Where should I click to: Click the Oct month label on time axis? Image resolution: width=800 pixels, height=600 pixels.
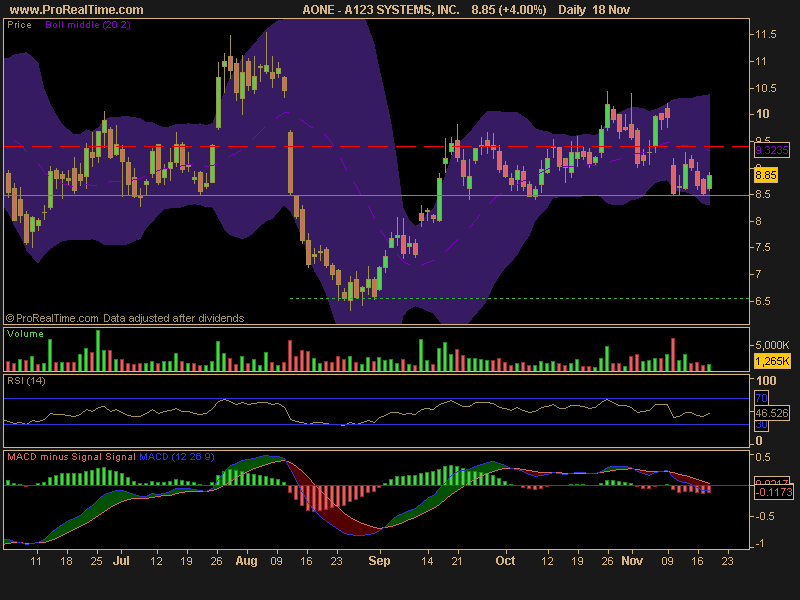[x=505, y=561]
